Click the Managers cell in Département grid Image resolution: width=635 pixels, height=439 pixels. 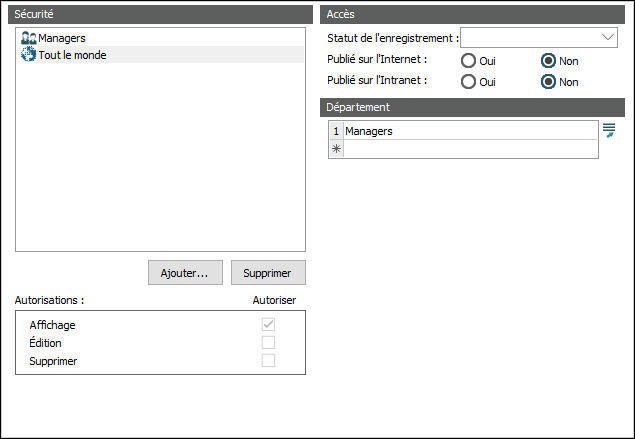[470, 131]
